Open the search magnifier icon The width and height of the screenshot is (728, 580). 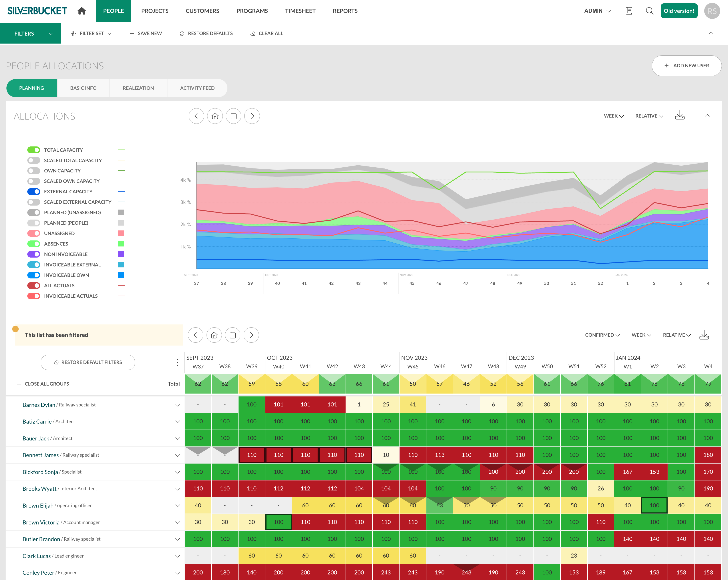click(649, 11)
